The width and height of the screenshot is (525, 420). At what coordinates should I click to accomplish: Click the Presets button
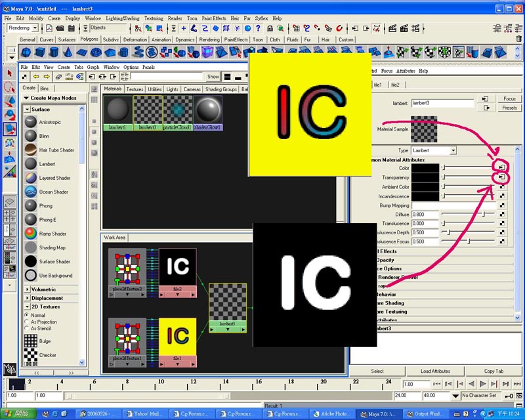pos(509,108)
